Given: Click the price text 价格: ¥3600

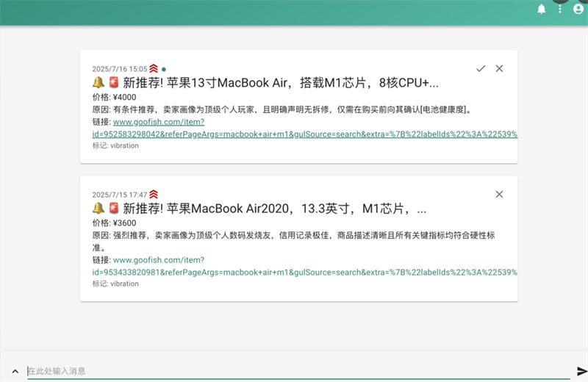Looking at the screenshot, I should coord(115,223).
